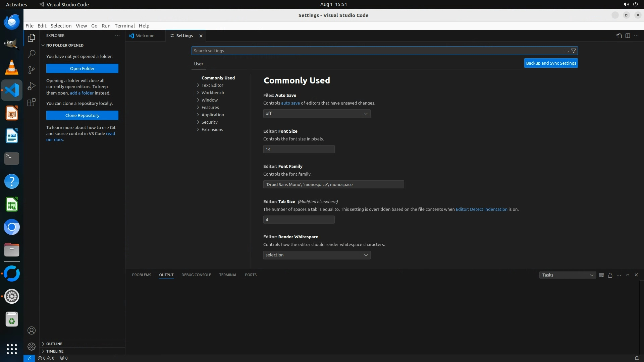
Task: Open the Auto Save dropdown
Action: click(x=317, y=114)
